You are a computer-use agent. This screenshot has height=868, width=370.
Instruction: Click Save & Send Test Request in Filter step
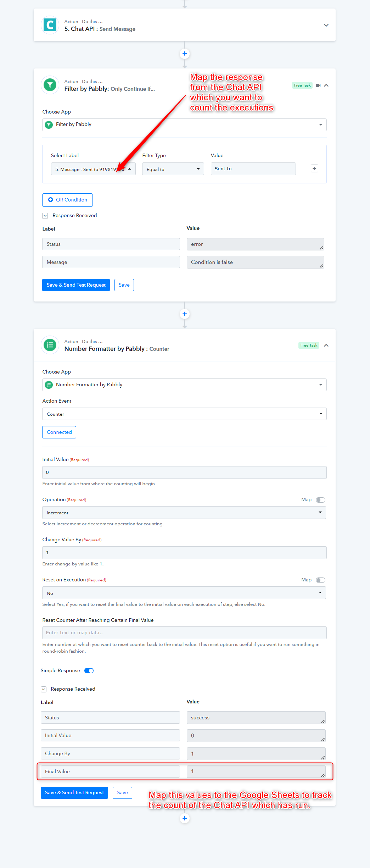[x=76, y=285]
